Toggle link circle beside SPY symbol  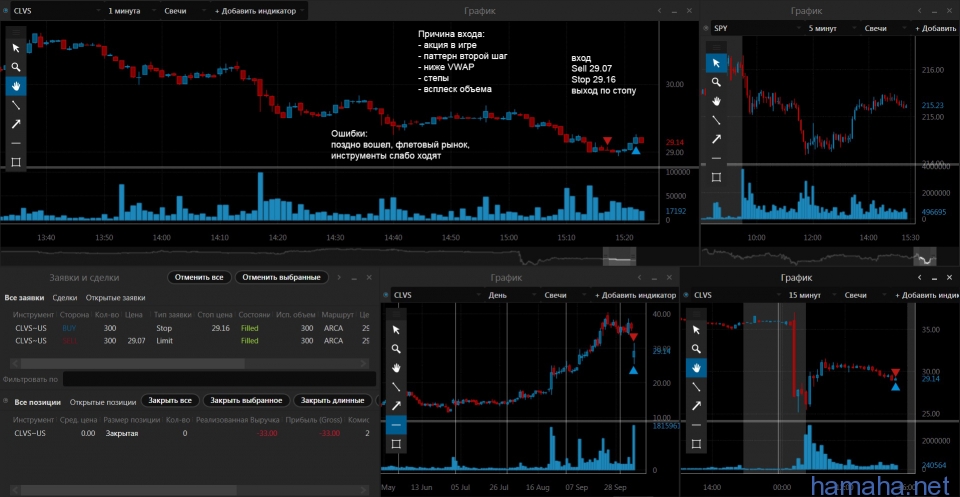(x=705, y=28)
